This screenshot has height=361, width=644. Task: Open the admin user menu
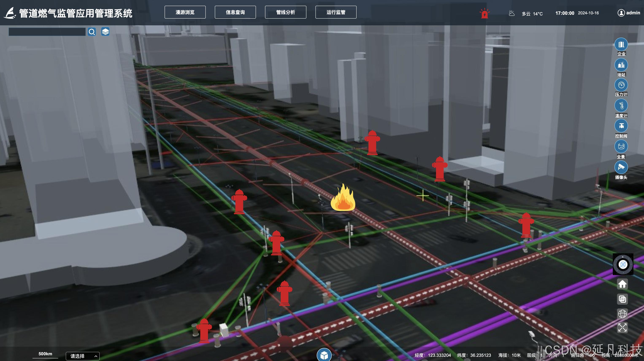pyautogui.click(x=629, y=13)
